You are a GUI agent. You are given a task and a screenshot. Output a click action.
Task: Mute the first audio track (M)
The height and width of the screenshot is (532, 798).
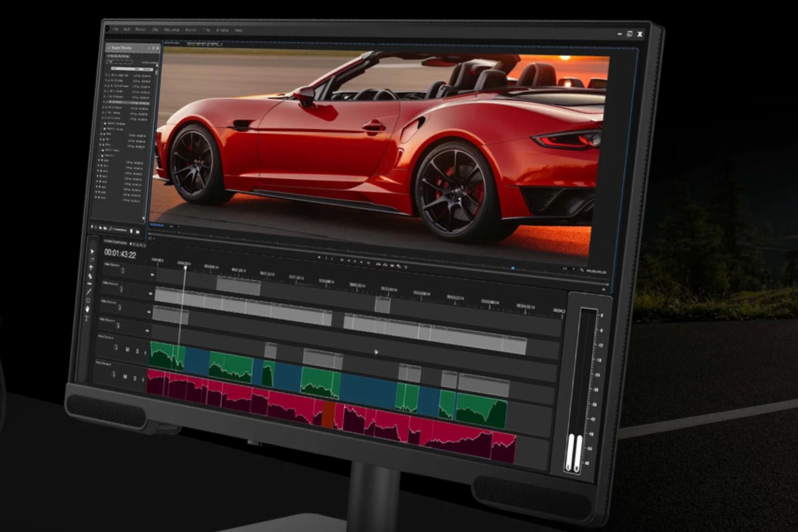coord(126,349)
